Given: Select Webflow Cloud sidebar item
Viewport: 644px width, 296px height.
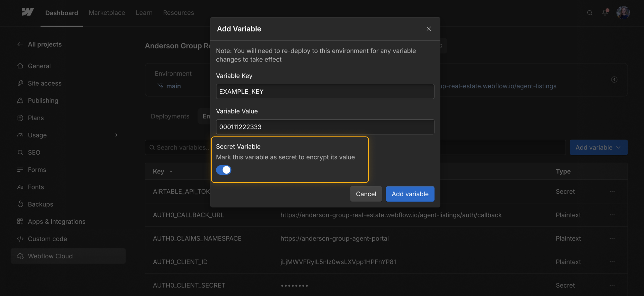Looking at the screenshot, I should 68,256.
